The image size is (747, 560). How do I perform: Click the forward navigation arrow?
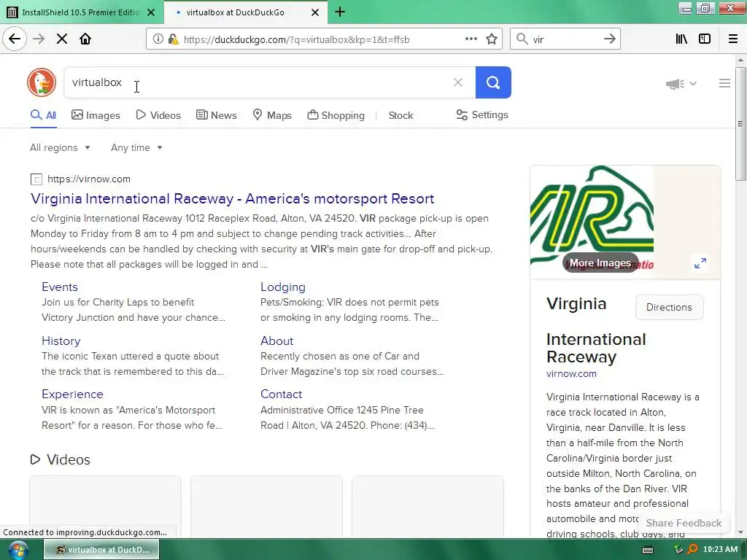(39, 39)
